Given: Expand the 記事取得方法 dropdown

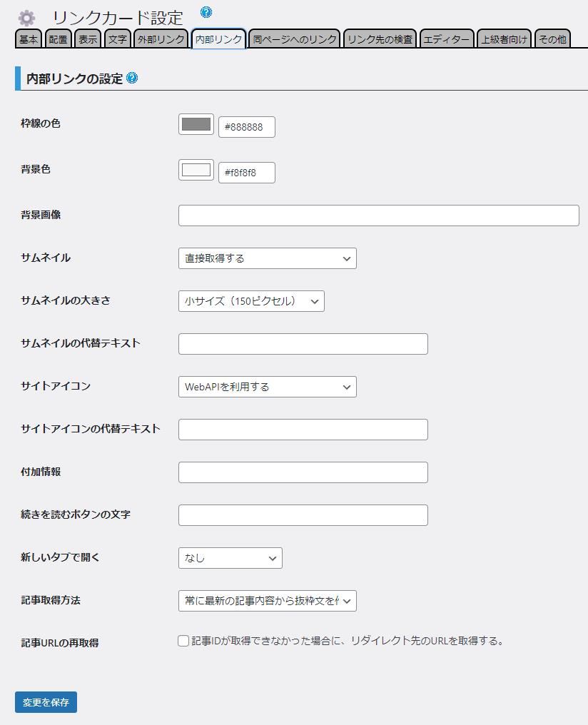Looking at the screenshot, I should coord(267,601).
